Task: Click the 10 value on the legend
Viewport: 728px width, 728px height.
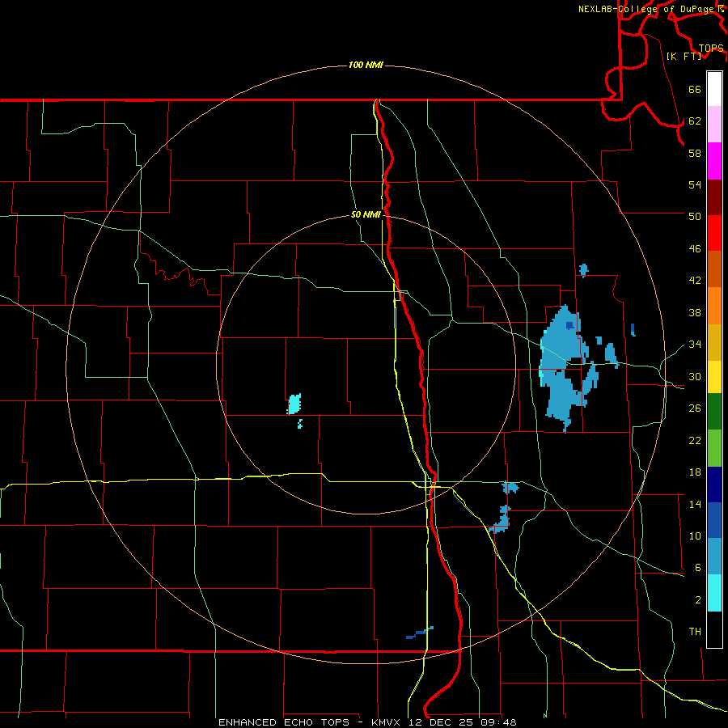Action: click(x=695, y=535)
